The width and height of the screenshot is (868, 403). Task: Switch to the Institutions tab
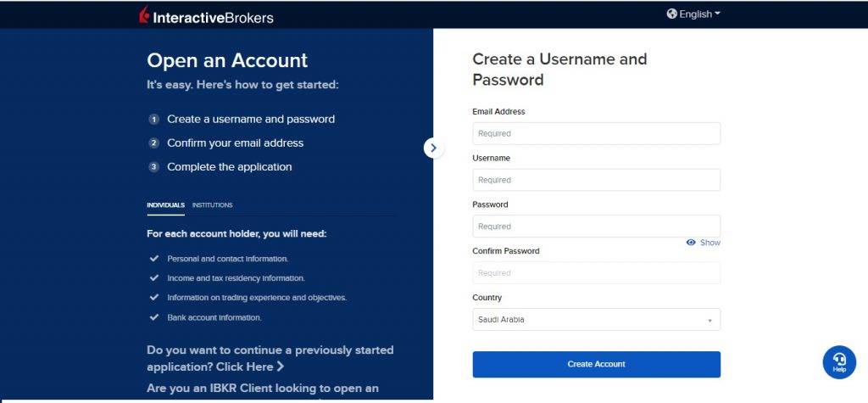pos(212,205)
